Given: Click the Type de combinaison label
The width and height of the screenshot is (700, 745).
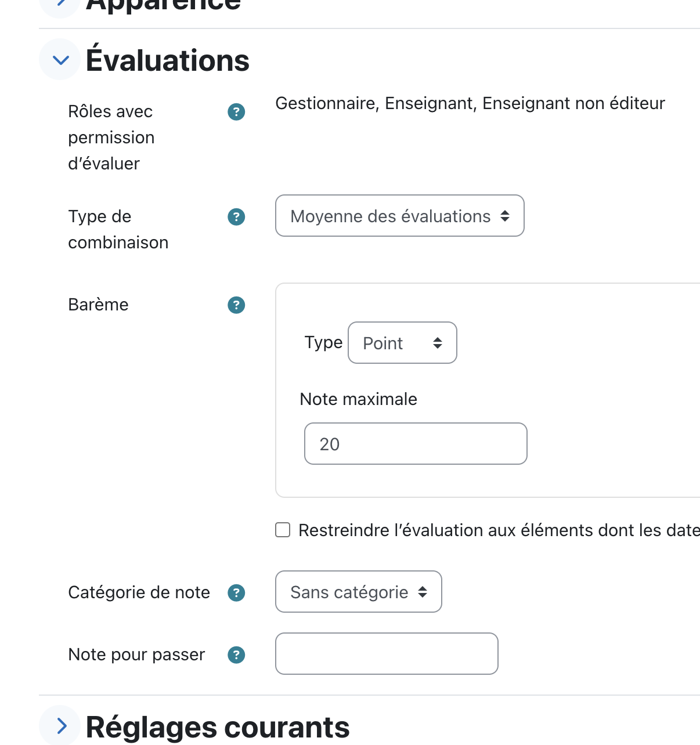Looking at the screenshot, I should coord(118,229).
